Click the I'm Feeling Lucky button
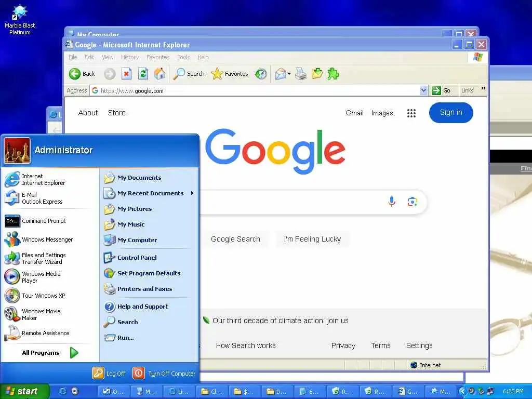The width and height of the screenshot is (532, 399). 312,239
